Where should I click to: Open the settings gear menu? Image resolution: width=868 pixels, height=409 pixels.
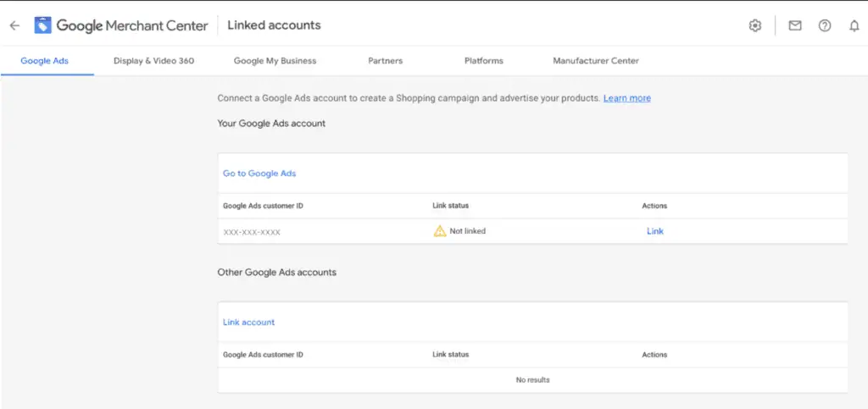pyautogui.click(x=754, y=25)
